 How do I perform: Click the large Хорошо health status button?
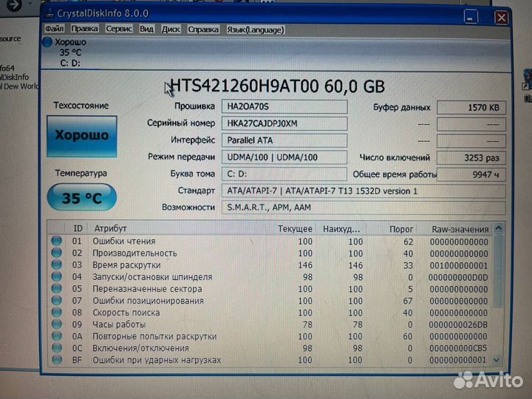point(82,136)
